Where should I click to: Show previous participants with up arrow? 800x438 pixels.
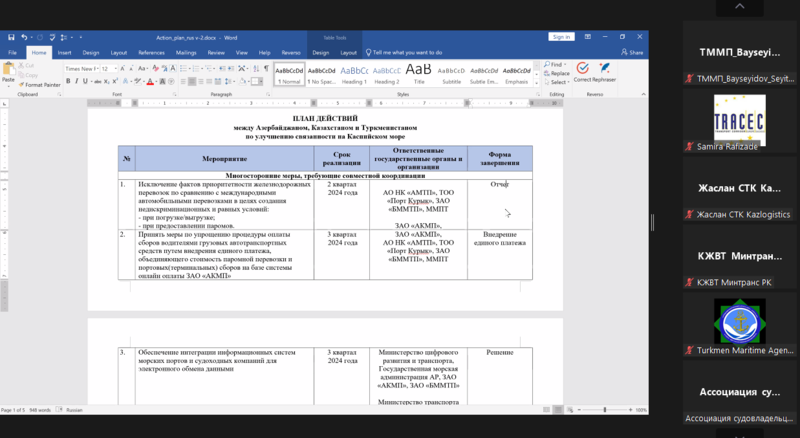pyautogui.click(x=740, y=7)
